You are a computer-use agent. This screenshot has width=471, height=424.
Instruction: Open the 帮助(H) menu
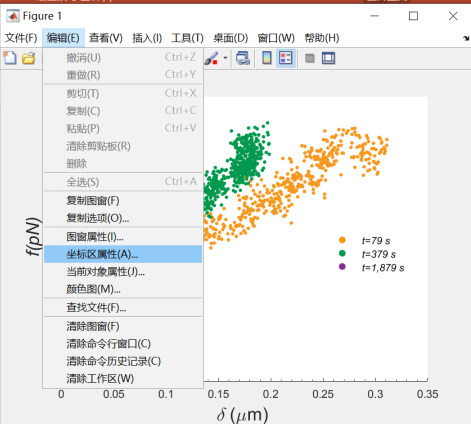point(322,38)
